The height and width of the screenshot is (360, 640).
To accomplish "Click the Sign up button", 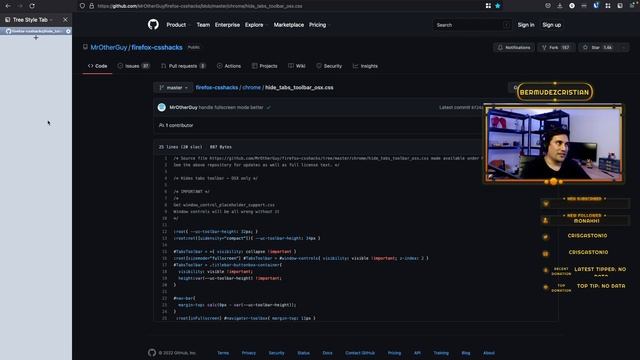I will tap(551, 25).
